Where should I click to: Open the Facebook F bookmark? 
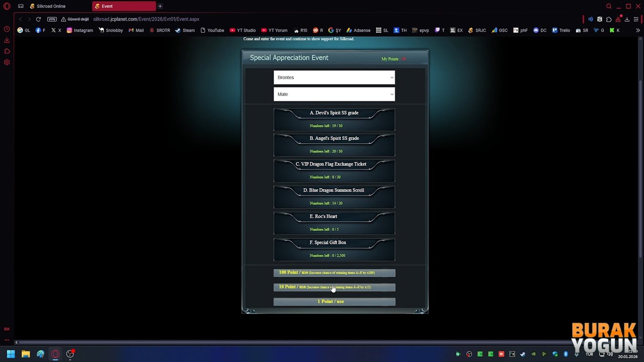point(40,30)
